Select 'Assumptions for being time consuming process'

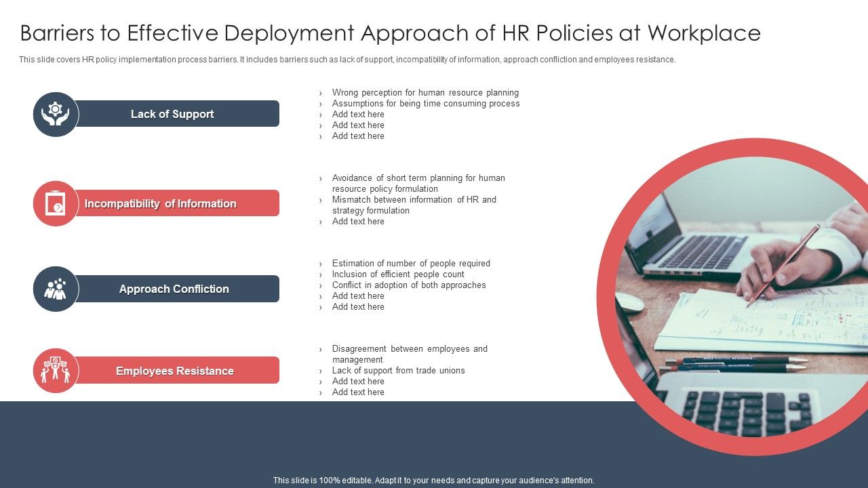coord(426,104)
